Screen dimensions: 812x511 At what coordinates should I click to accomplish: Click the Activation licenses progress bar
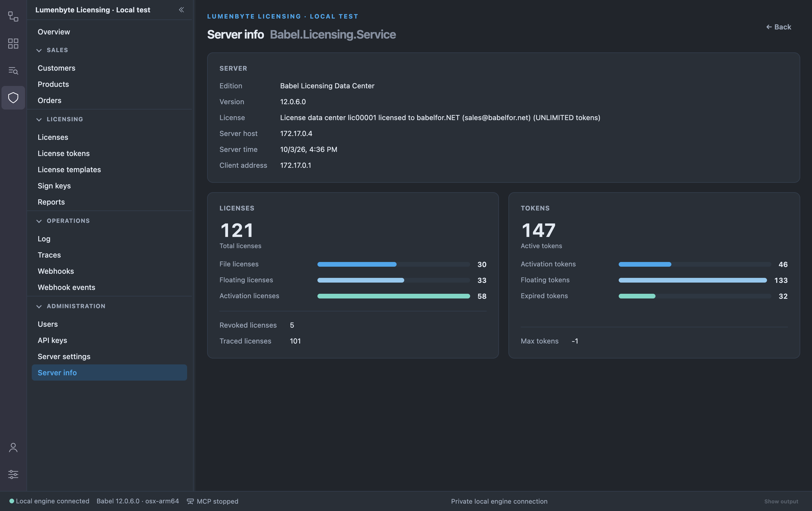[x=394, y=296]
